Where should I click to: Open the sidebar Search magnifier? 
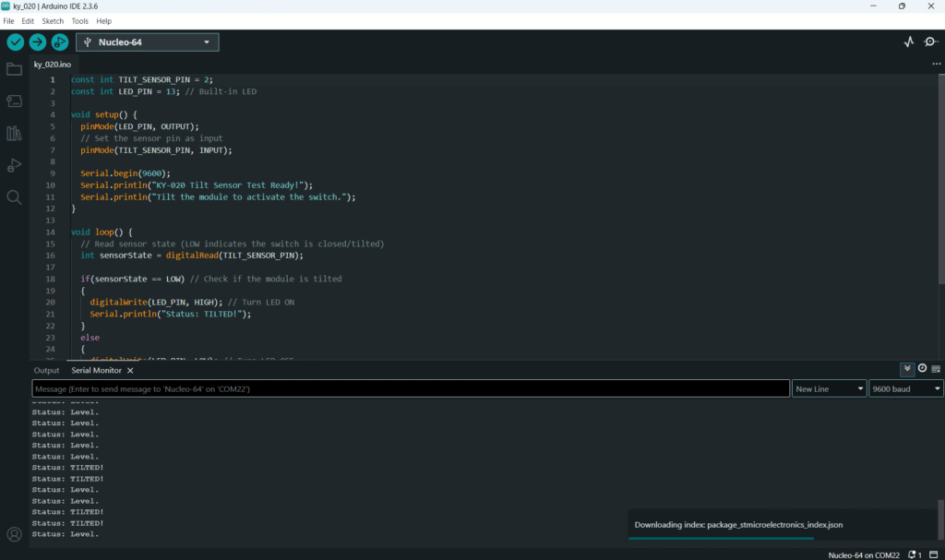tap(14, 197)
